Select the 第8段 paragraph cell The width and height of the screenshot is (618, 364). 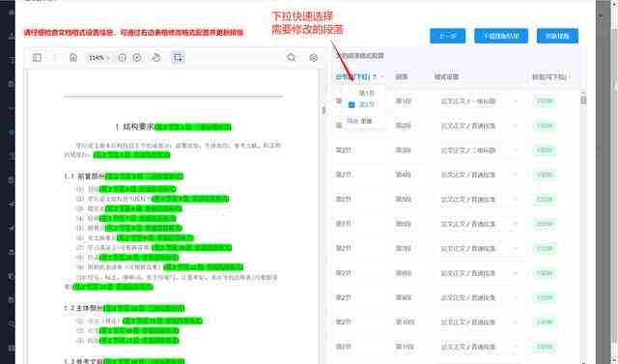tap(404, 273)
